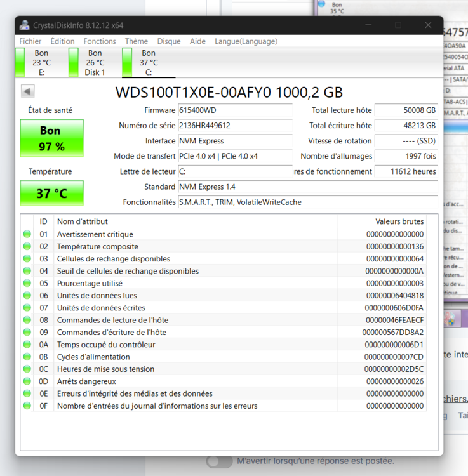Click status orb beside Arrêts dangereux
This screenshot has width=468, height=476.
pyautogui.click(x=27, y=381)
